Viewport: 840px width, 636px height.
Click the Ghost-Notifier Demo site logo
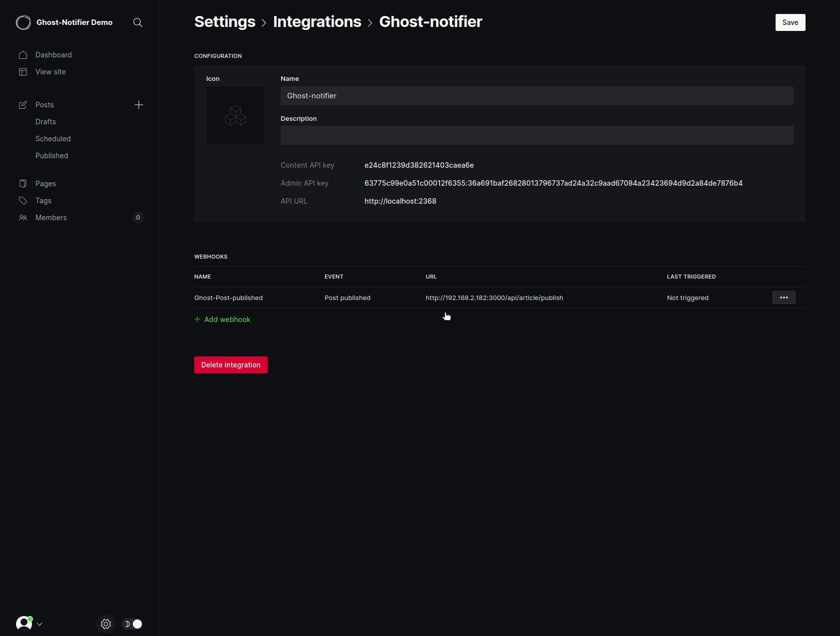click(23, 22)
